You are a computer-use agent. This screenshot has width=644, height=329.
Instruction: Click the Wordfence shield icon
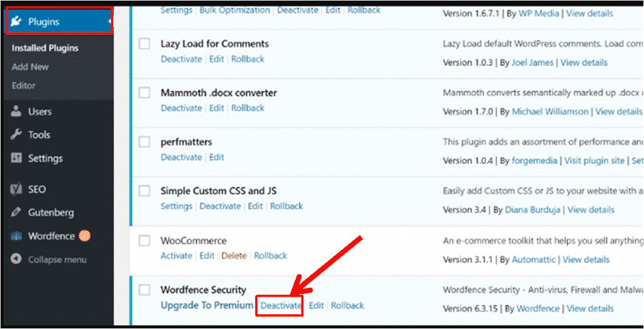point(16,236)
